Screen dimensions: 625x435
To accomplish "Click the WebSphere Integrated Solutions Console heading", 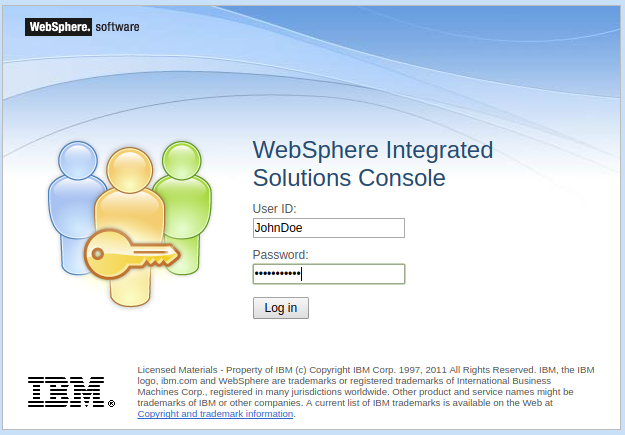I will [373, 164].
